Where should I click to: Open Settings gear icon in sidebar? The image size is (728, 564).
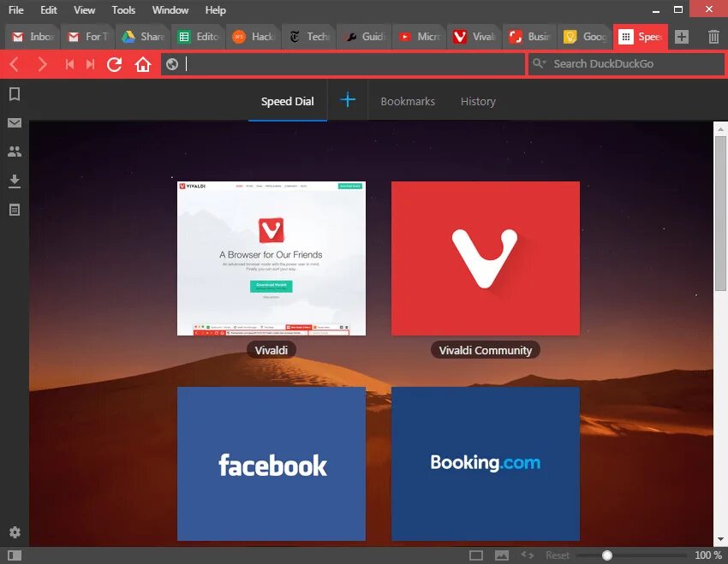15,532
